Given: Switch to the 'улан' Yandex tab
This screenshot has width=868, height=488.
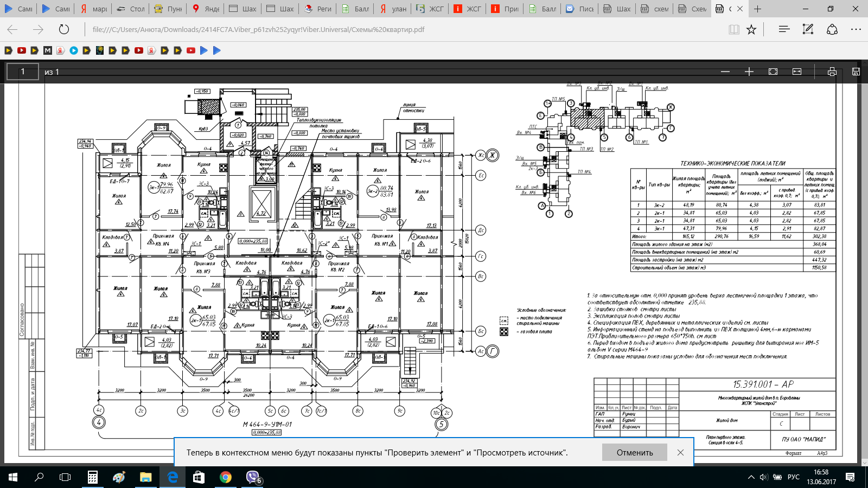Looking at the screenshot, I should click(x=392, y=9).
